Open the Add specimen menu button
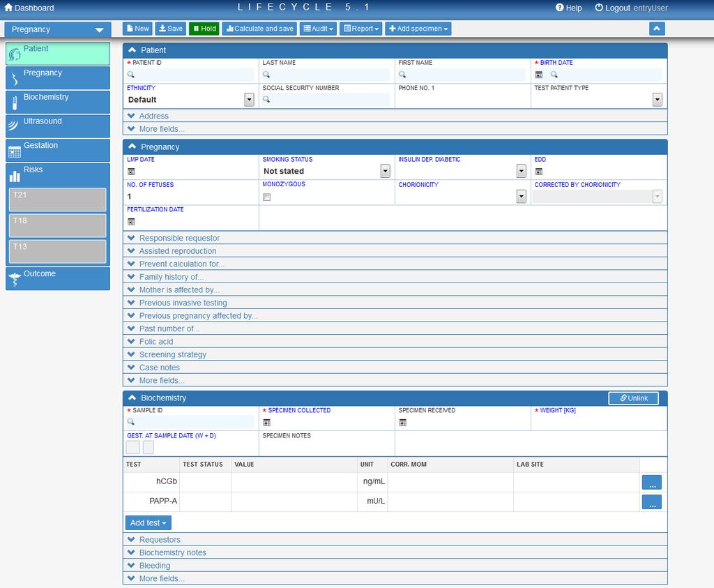The height and width of the screenshot is (588, 714). click(x=418, y=29)
